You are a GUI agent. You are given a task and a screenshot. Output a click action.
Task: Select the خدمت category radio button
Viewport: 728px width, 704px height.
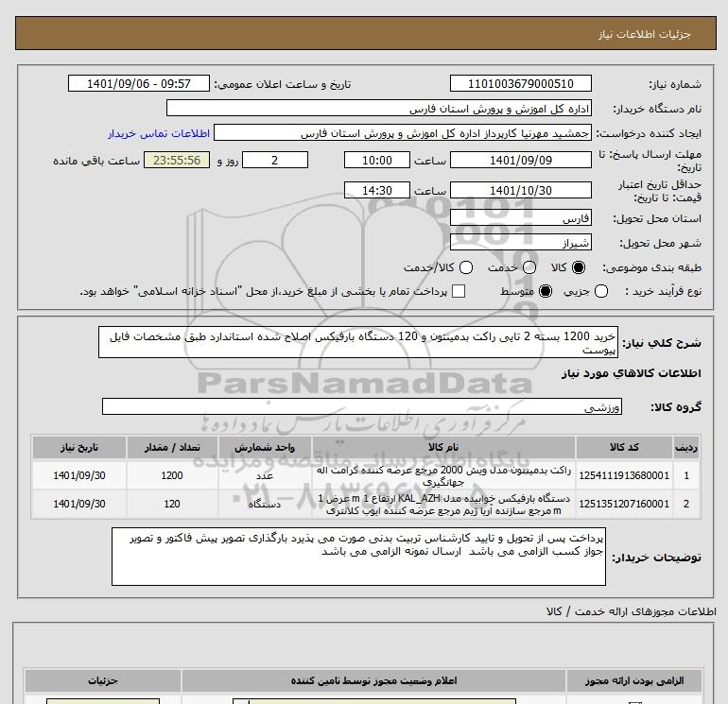pyautogui.click(x=529, y=267)
